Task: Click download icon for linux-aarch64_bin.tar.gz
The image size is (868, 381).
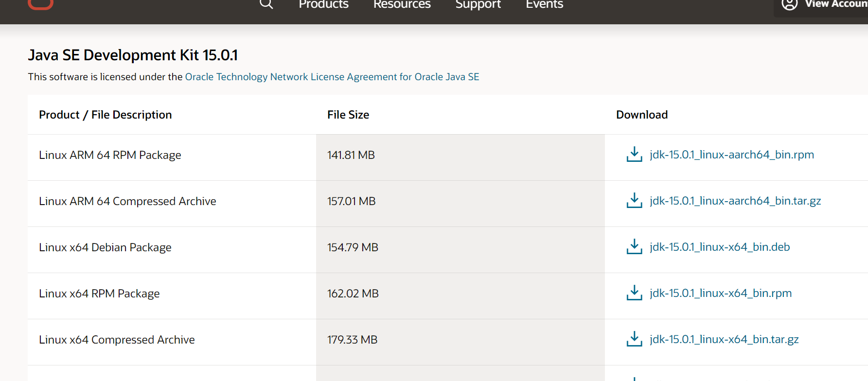Action: click(634, 201)
